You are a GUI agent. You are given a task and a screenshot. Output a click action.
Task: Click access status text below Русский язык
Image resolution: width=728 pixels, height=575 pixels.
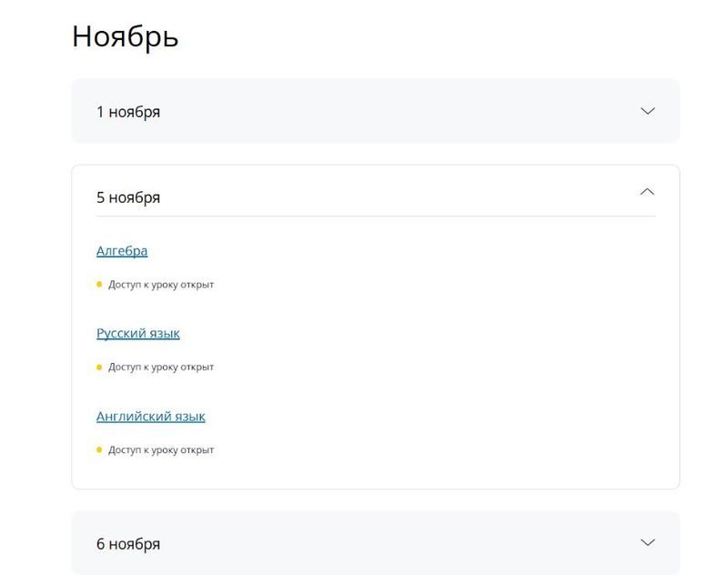click(161, 368)
